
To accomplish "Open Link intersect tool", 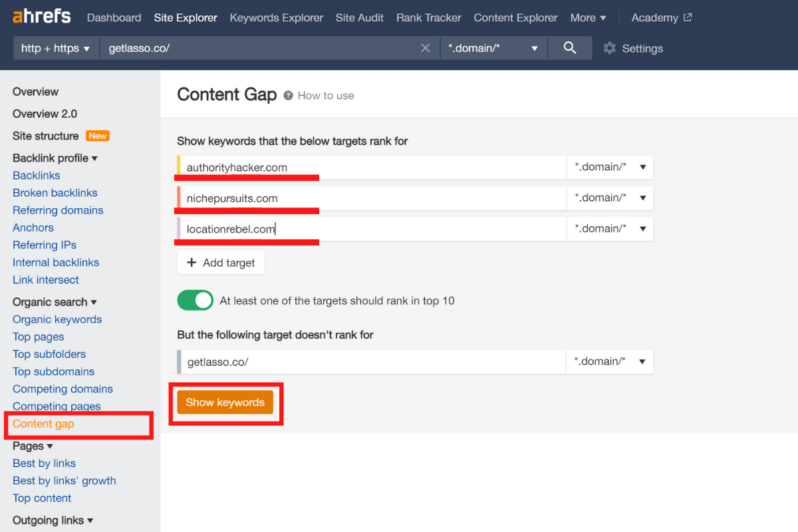I will pyautogui.click(x=46, y=280).
